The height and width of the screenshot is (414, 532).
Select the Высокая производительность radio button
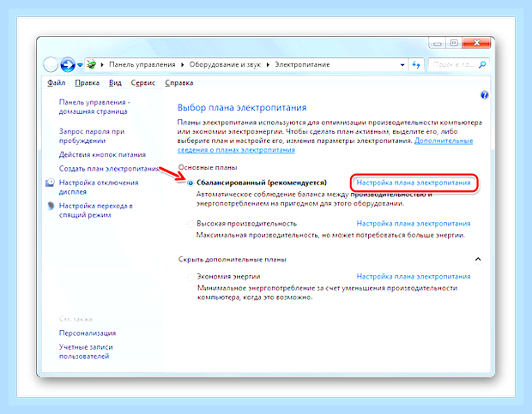pos(190,224)
